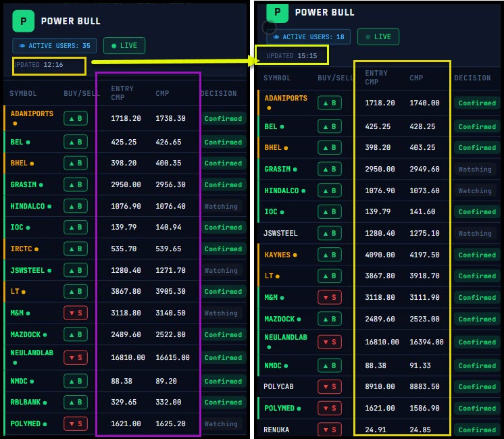504x439 pixels.
Task: Click the S sell badge for M&M, left panel
Action: tap(76, 313)
